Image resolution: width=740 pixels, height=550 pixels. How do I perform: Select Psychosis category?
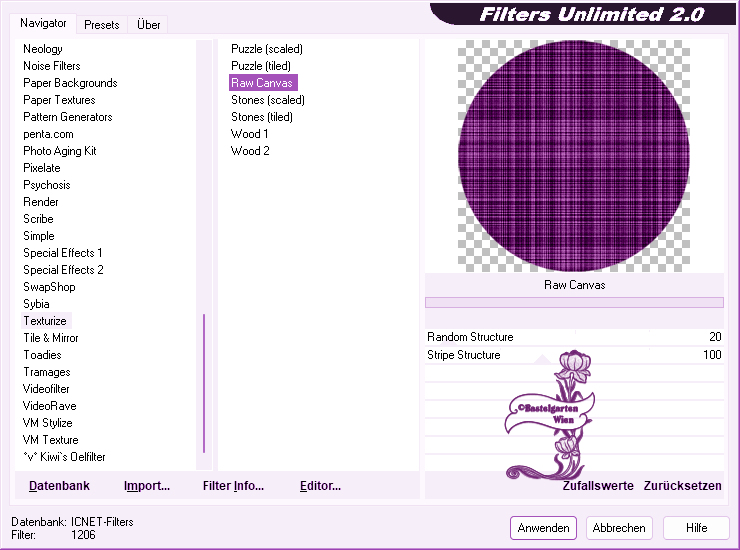(x=46, y=185)
